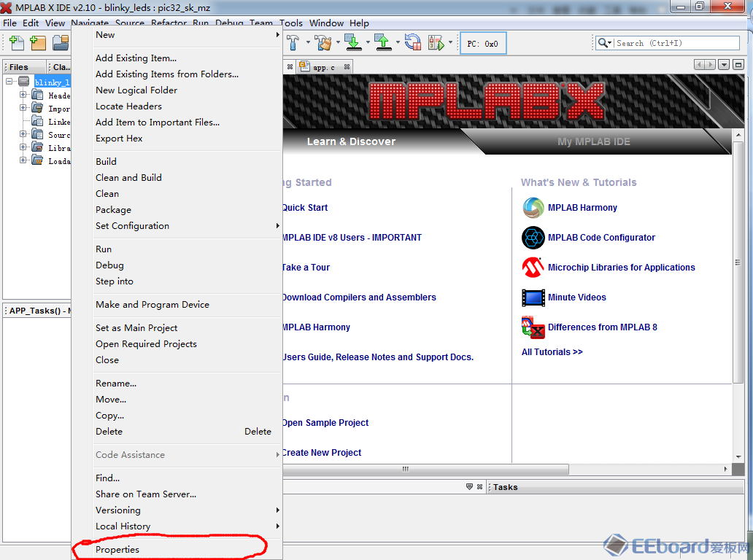
Task: Expand the Source Files tree folder
Action: pos(23,134)
